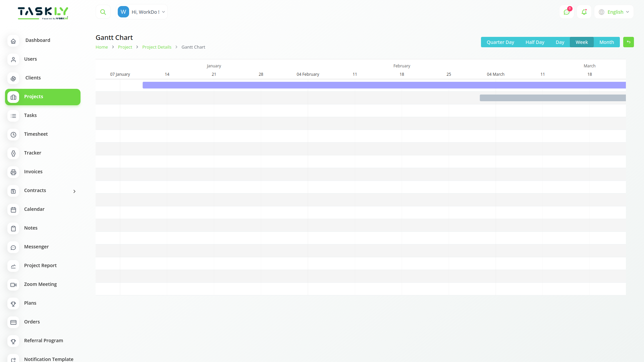The width and height of the screenshot is (644, 362).
Task: Enable Quarter Day view mode
Action: click(x=500, y=42)
